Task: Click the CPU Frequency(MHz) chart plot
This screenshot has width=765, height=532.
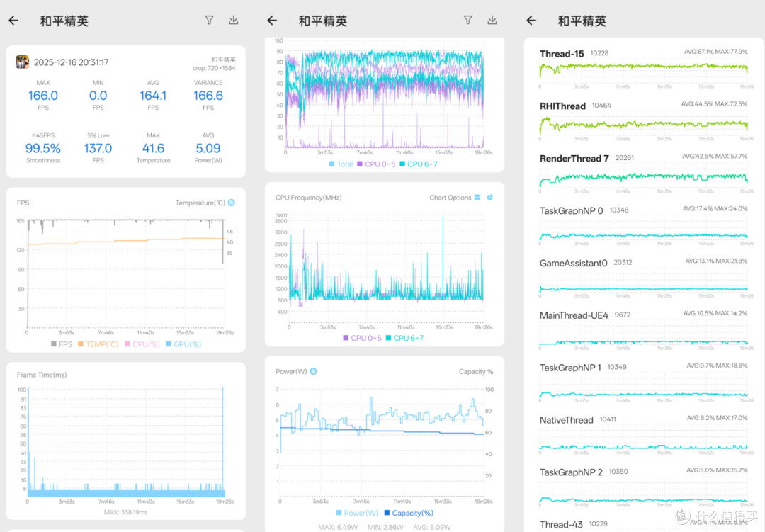Action: click(387, 268)
